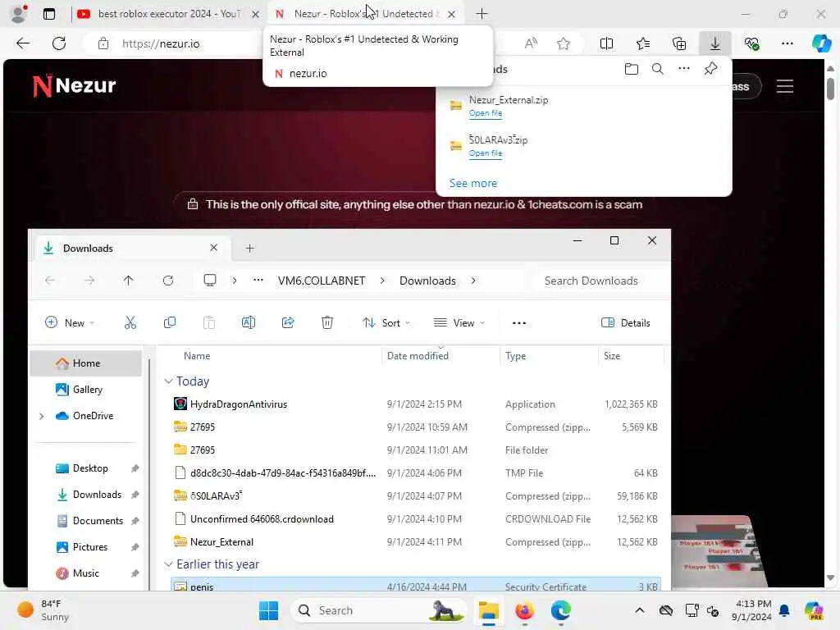Open Edge Settings and more menu

point(787,43)
